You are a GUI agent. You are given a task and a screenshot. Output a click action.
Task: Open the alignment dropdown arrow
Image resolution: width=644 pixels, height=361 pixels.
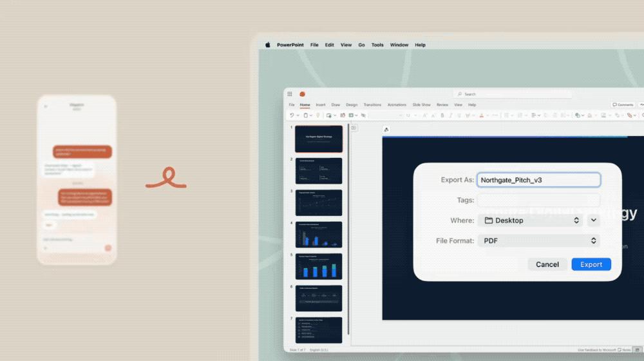(x=539, y=115)
